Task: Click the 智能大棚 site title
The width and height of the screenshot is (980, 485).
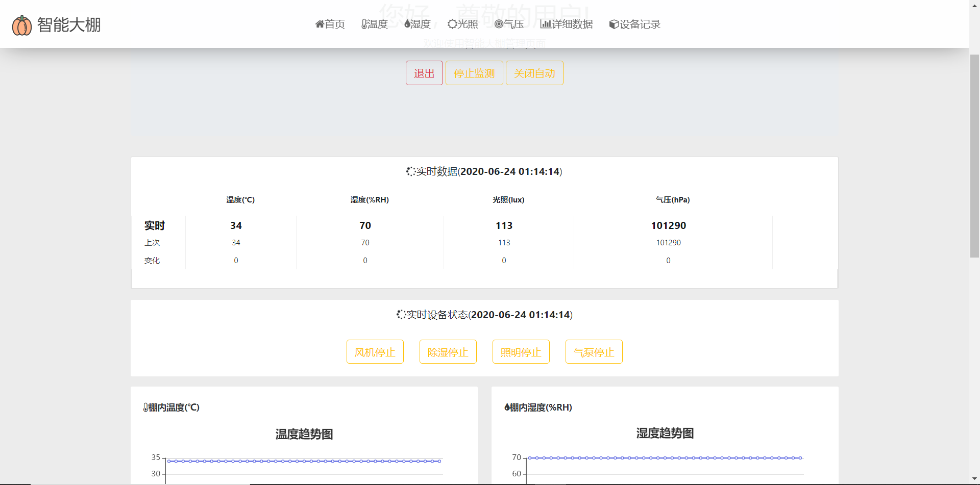Action: [69, 24]
